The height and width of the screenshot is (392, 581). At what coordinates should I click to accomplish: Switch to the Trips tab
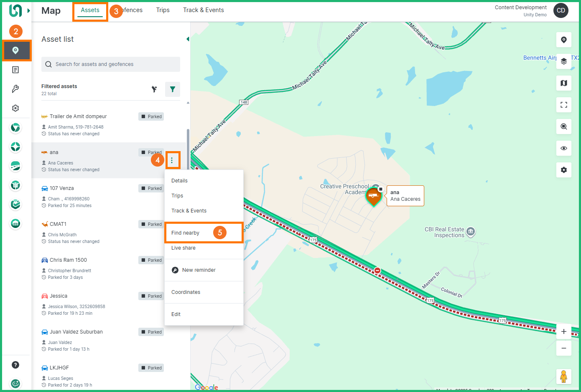(x=163, y=10)
